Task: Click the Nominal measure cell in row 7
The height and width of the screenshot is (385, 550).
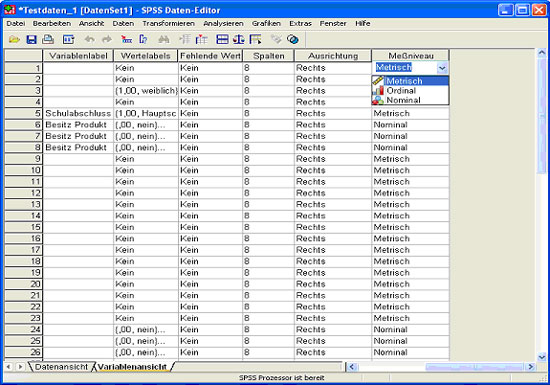Action: [410, 136]
